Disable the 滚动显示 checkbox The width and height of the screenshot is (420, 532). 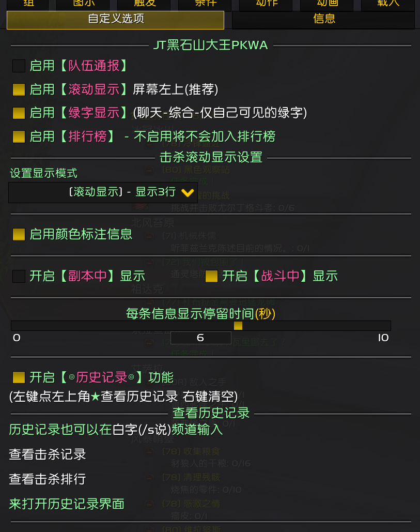(x=19, y=89)
